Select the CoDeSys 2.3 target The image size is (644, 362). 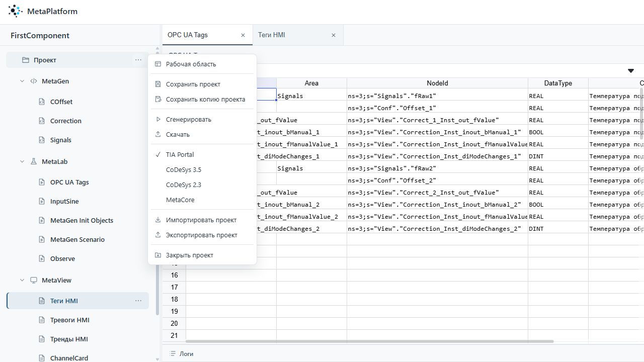(202, 185)
